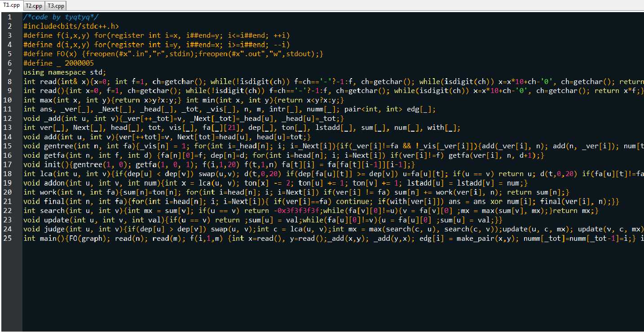Click the "int work(int n, int fa)" line
Image resolution: width=644 pixels, height=332 pixels.
pos(296,192)
